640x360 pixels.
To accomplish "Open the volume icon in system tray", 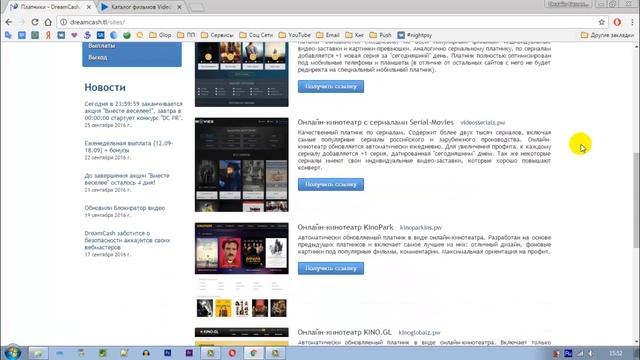I will point(591,353).
